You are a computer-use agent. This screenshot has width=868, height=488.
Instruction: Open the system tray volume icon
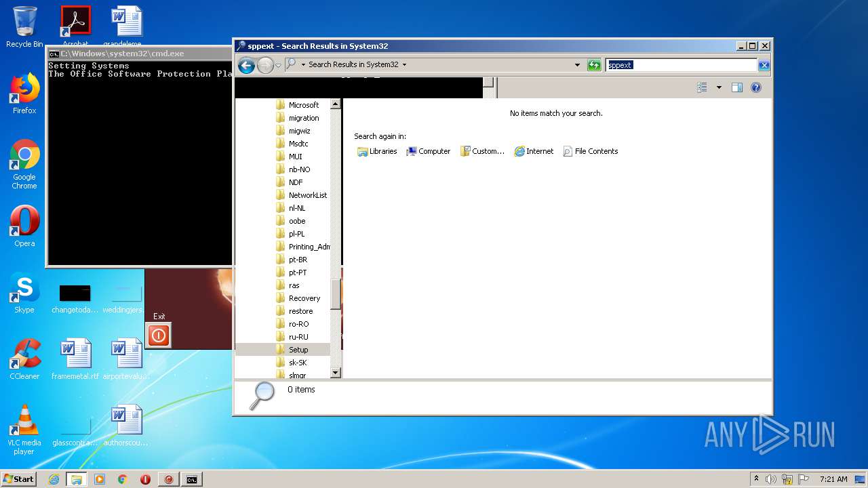pos(770,479)
